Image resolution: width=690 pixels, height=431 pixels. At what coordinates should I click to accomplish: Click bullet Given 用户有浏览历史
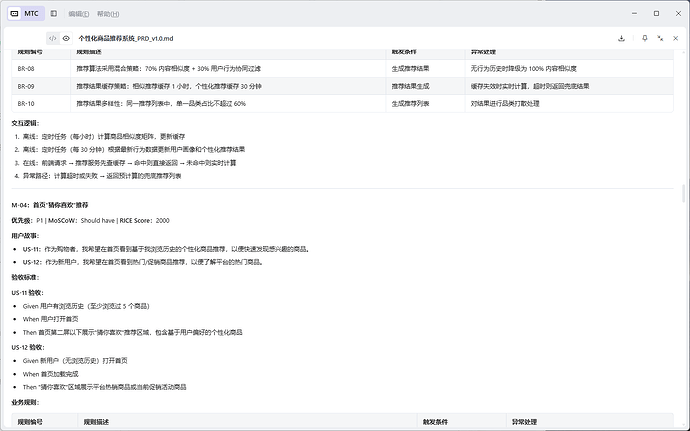click(x=86, y=306)
